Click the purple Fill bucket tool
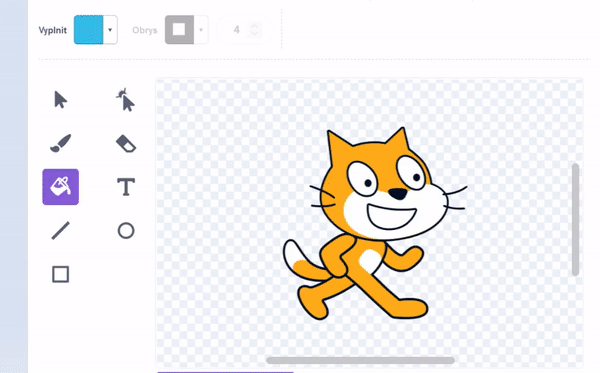 [60, 187]
